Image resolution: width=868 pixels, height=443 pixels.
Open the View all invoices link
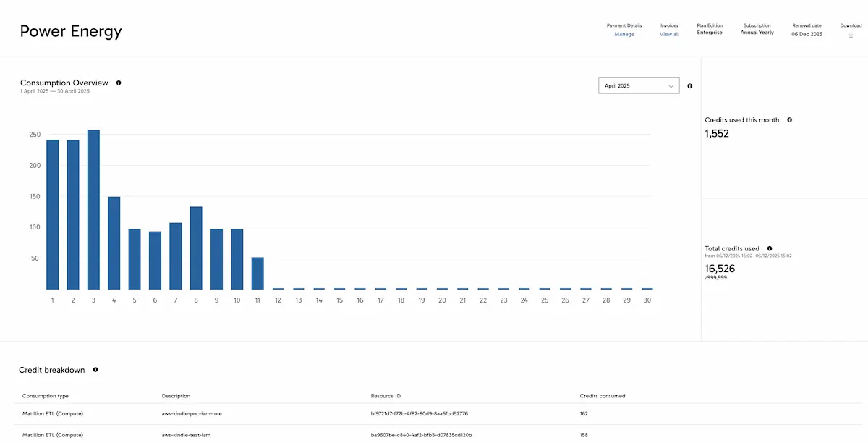[669, 34]
